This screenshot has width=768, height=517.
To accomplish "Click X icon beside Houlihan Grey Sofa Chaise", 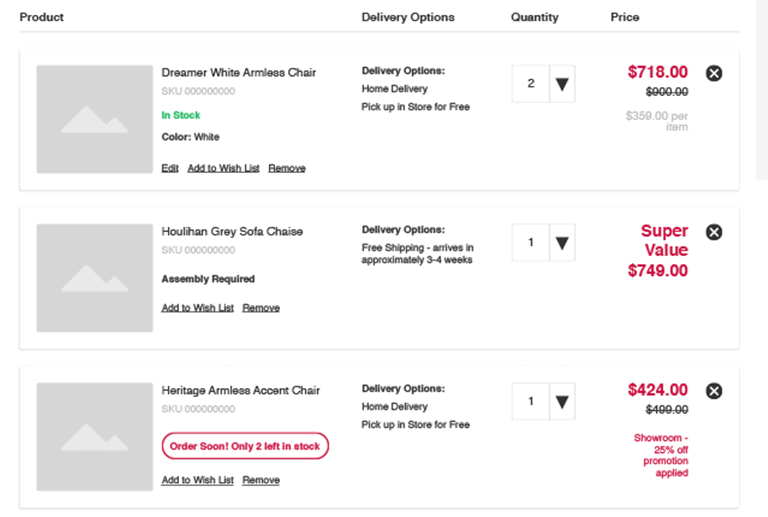I will pos(714,232).
